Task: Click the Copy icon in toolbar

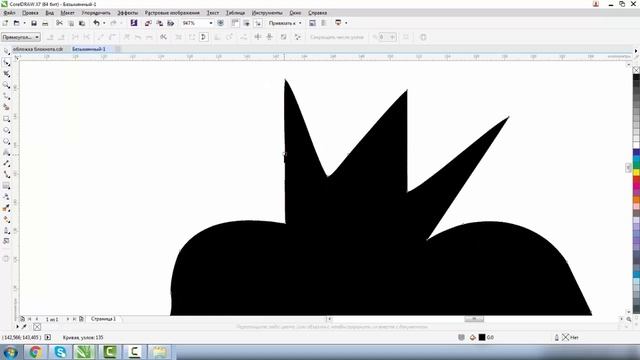Action: (71, 23)
